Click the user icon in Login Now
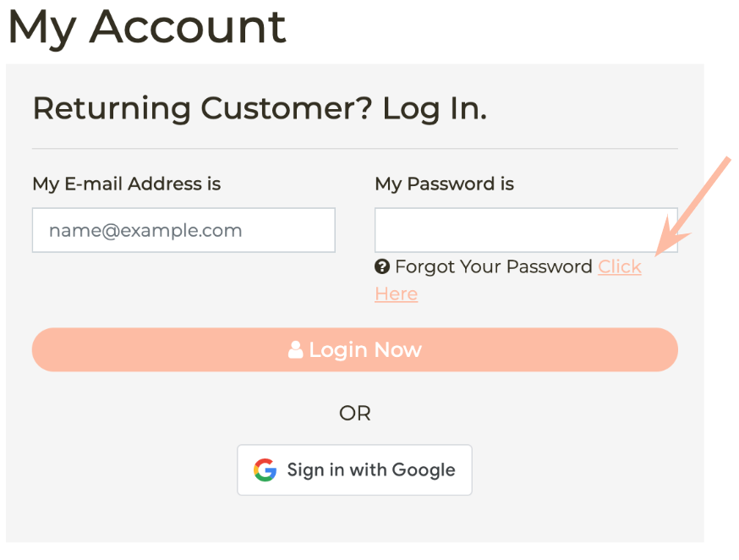The height and width of the screenshot is (560, 739). 295,349
